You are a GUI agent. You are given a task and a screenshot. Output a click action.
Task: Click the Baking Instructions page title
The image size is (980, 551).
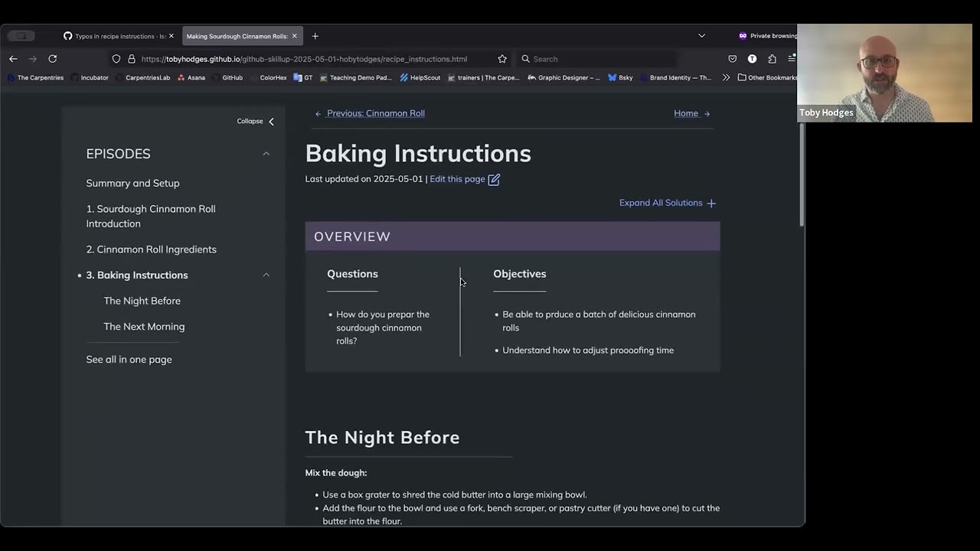[418, 153]
